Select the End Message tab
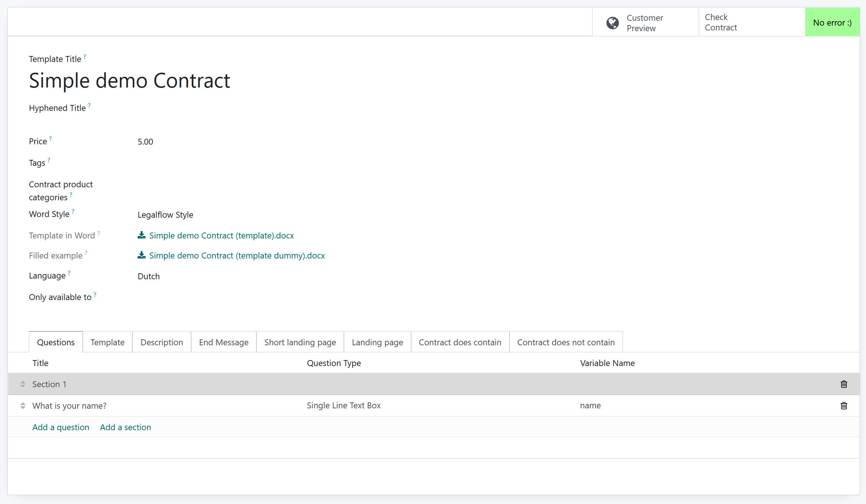This screenshot has height=504, width=866. pos(223,342)
